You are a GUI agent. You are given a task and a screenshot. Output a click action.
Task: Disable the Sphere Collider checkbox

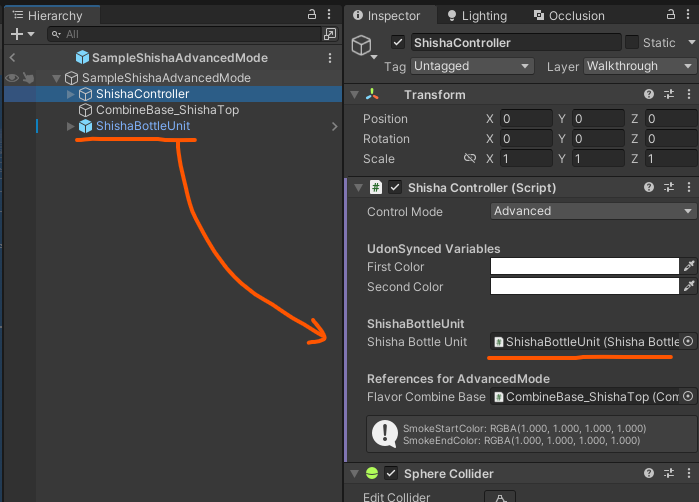coord(391,473)
